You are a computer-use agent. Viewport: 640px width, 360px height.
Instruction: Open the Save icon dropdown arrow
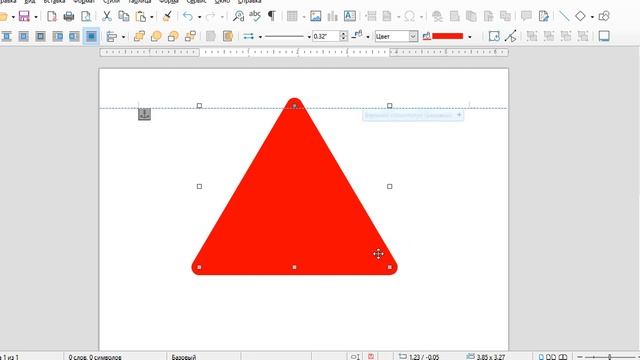pyautogui.click(x=36, y=17)
